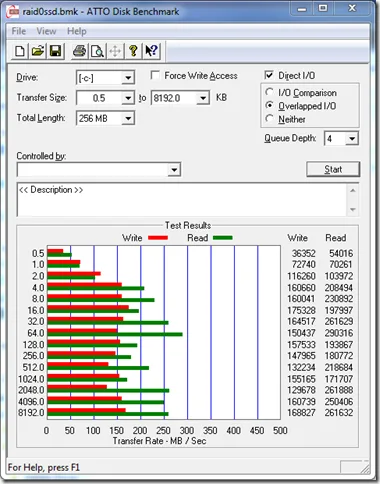The width and height of the screenshot is (380, 484).
Task: Open the Total Length dropdown 256 MB
Action: coord(128,118)
